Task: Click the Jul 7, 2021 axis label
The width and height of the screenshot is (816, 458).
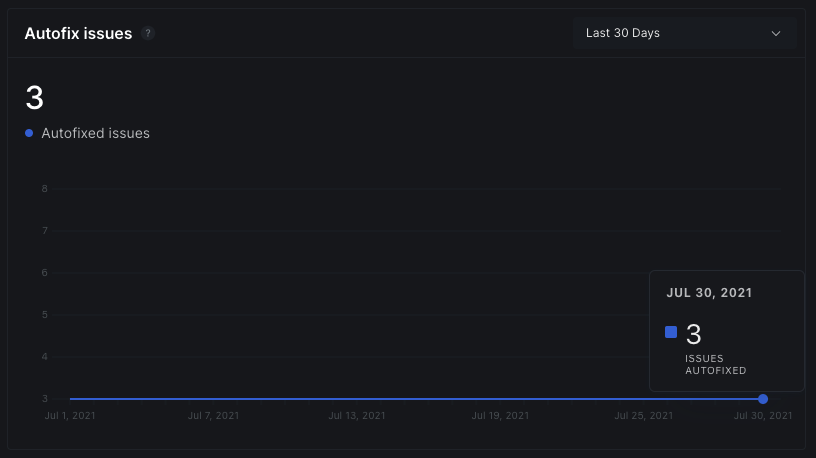Action: click(x=213, y=415)
